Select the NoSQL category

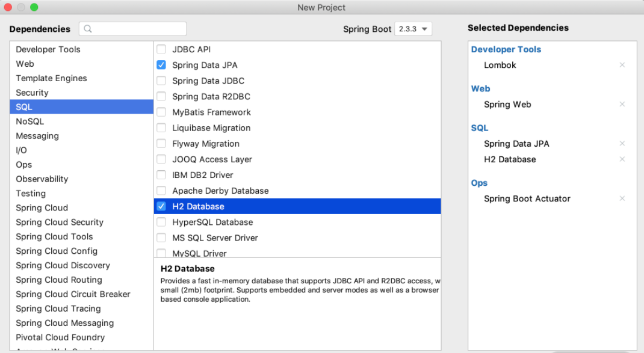coord(30,121)
